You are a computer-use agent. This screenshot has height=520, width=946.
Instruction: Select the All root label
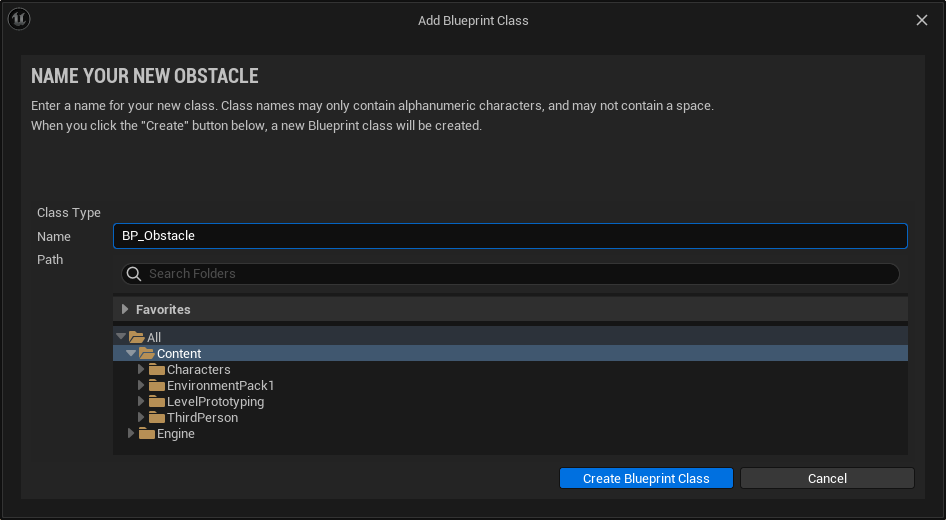(154, 337)
